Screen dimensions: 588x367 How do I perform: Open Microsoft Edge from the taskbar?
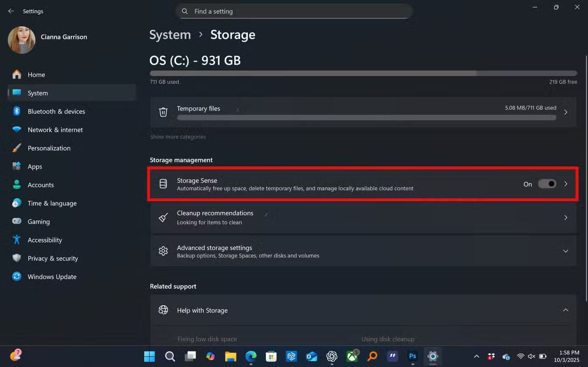(251, 357)
